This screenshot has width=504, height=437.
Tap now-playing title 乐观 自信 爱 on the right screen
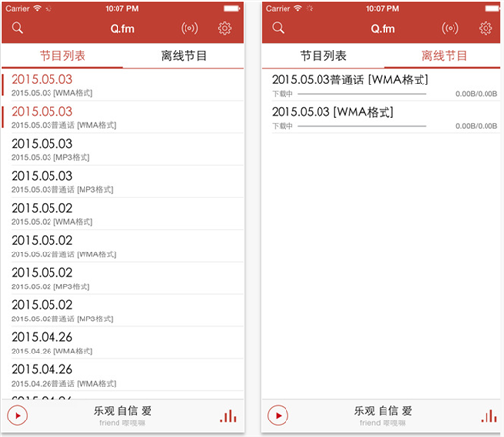(383, 411)
